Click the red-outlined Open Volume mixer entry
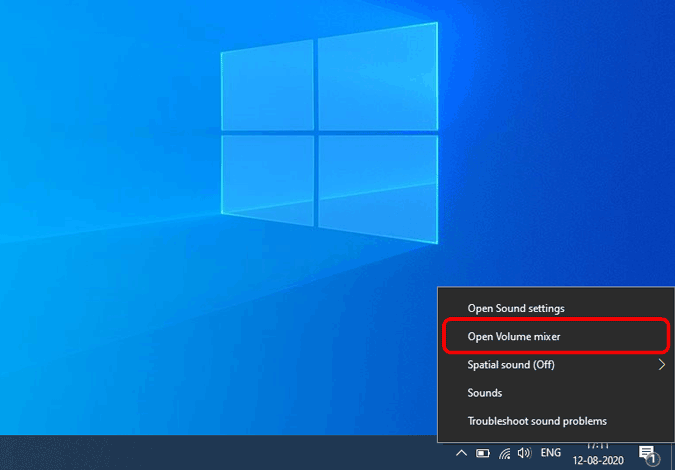Viewport: 675px width, 470px height. (556, 336)
